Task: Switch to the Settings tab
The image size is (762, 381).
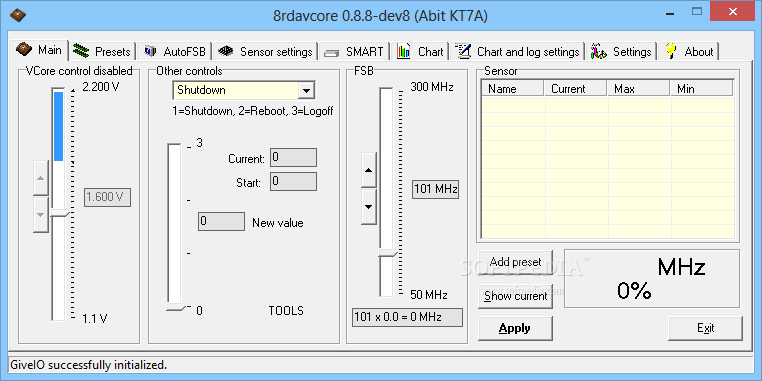Action: tap(621, 51)
